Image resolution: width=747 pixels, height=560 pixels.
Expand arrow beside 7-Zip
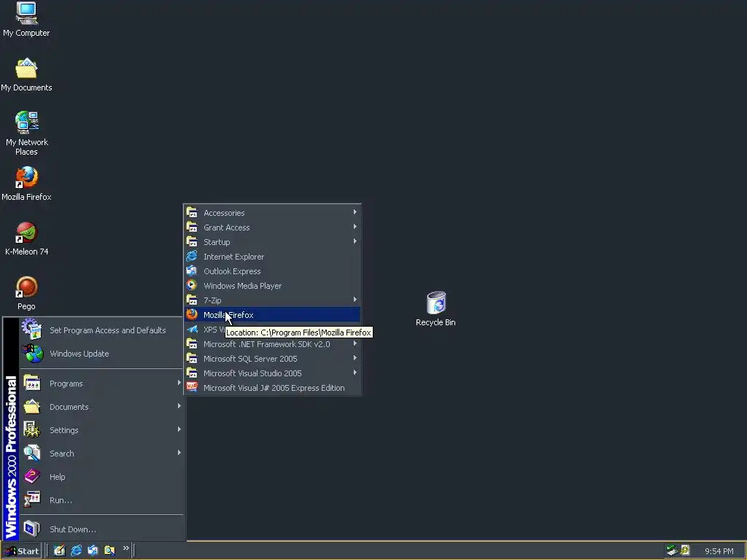(x=355, y=300)
